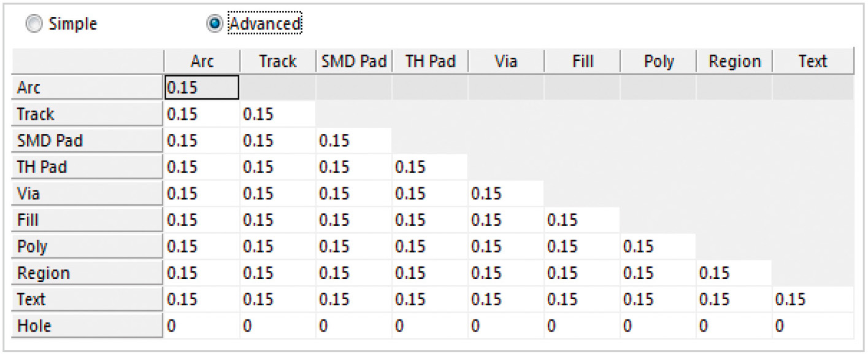Viewport: 868px width, 355px height.
Task: Click the Fill row Fill column cell
Action: pyautogui.click(x=582, y=220)
